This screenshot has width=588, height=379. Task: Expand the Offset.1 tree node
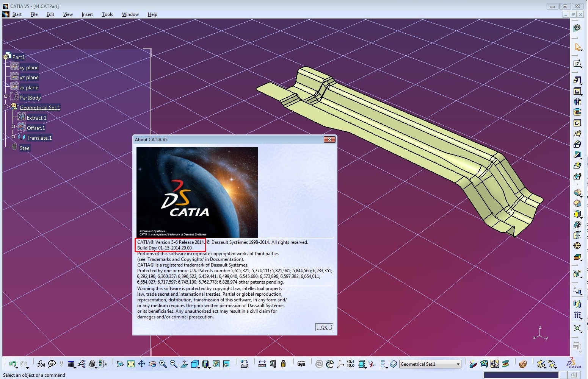(x=13, y=126)
